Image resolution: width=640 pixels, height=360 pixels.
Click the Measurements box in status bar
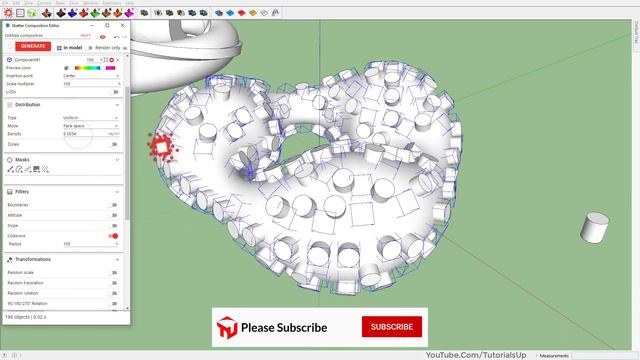[x=605, y=356]
